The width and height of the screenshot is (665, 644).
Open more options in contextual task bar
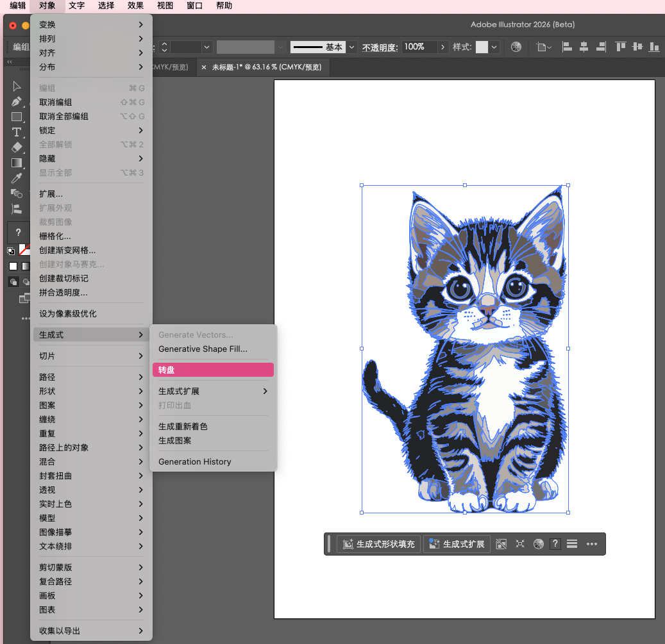591,544
